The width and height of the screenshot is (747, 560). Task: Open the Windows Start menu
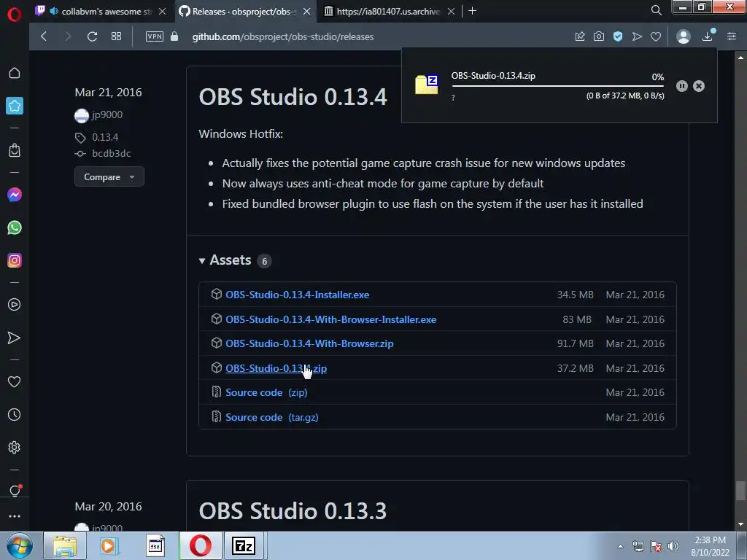point(19,545)
